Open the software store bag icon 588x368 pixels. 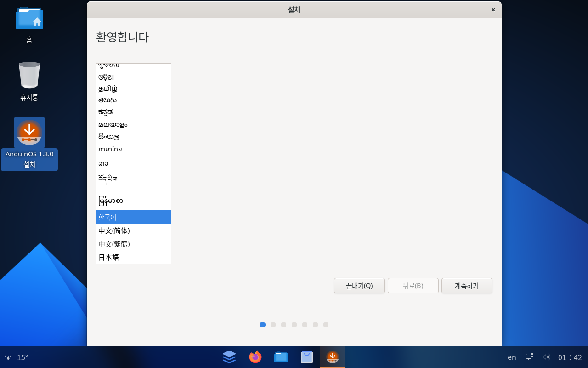tap(307, 357)
